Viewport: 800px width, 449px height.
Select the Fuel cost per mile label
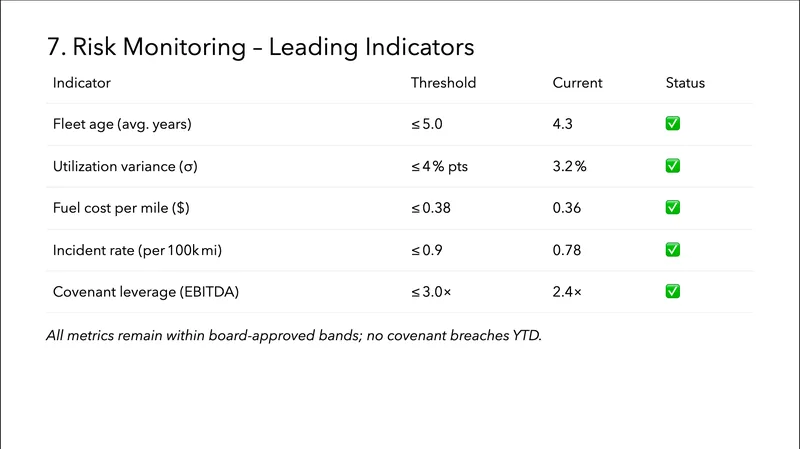point(121,208)
